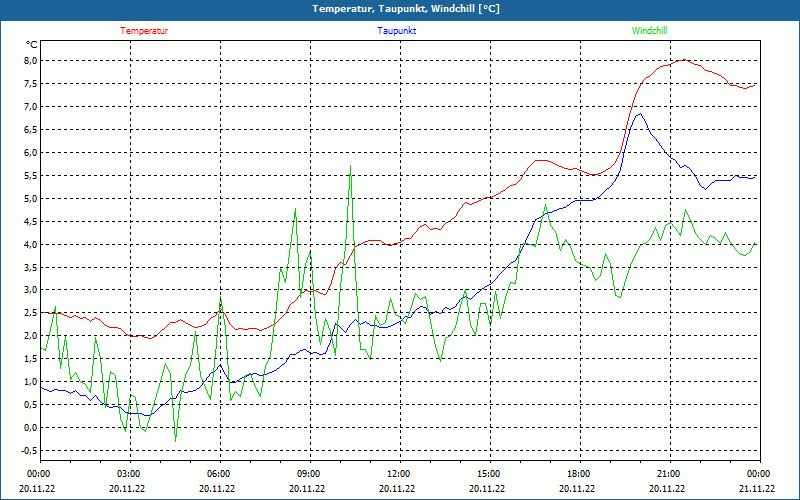Screen dimensions: 800x500
Task: Click the blue Taupunkt peak near 20:00
Action: tap(639, 114)
